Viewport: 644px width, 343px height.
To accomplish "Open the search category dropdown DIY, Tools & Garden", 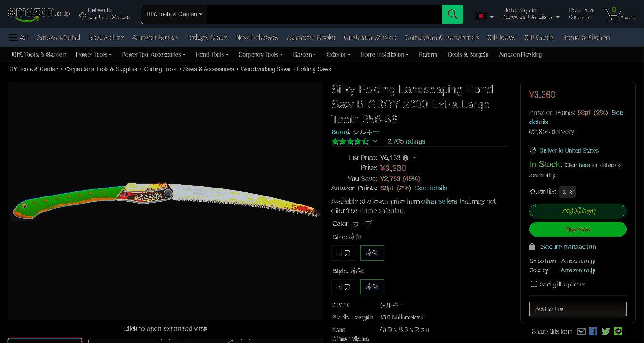I will point(174,14).
